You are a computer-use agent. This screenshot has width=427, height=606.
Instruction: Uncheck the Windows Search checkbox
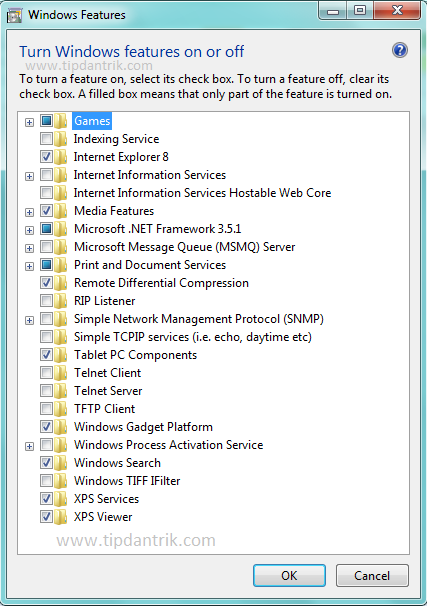pyautogui.click(x=46, y=463)
